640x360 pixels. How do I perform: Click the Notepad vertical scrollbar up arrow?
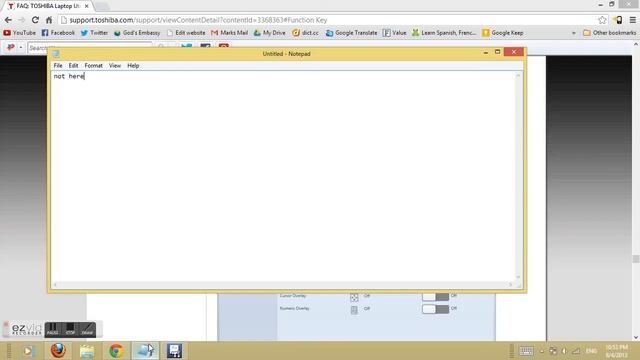click(518, 76)
